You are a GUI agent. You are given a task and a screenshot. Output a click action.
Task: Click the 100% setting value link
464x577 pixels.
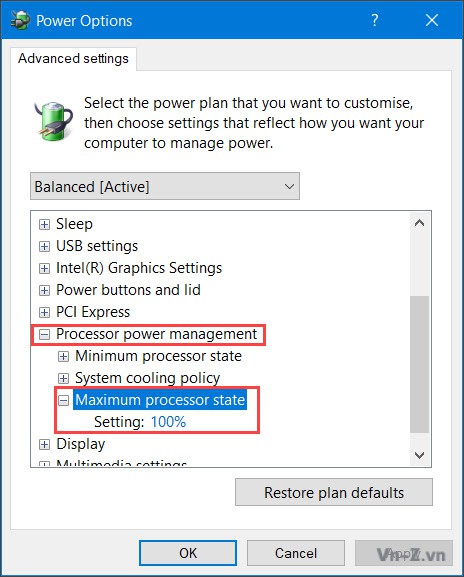tap(169, 422)
